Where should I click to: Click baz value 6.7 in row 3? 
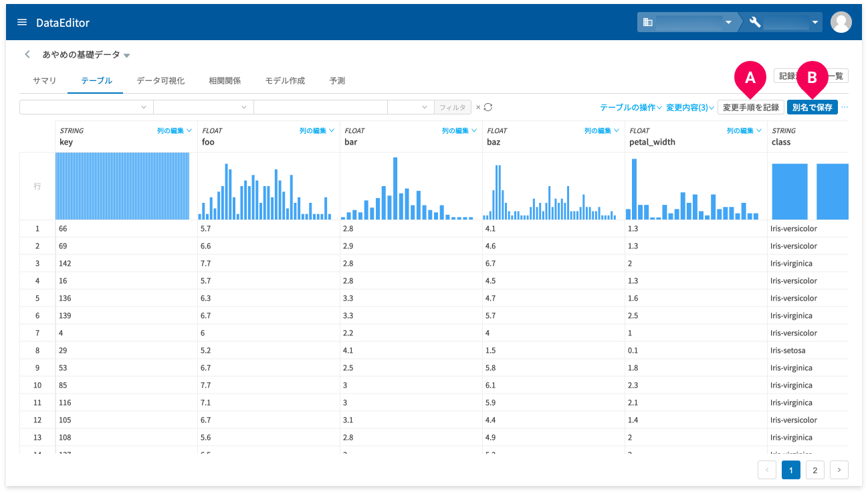point(492,263)
